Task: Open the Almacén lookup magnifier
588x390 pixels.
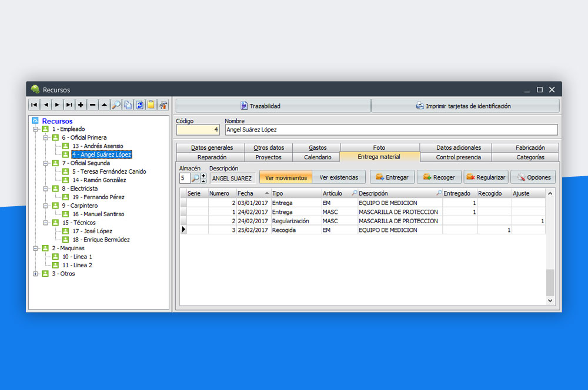Action: (x=195, y=178)
